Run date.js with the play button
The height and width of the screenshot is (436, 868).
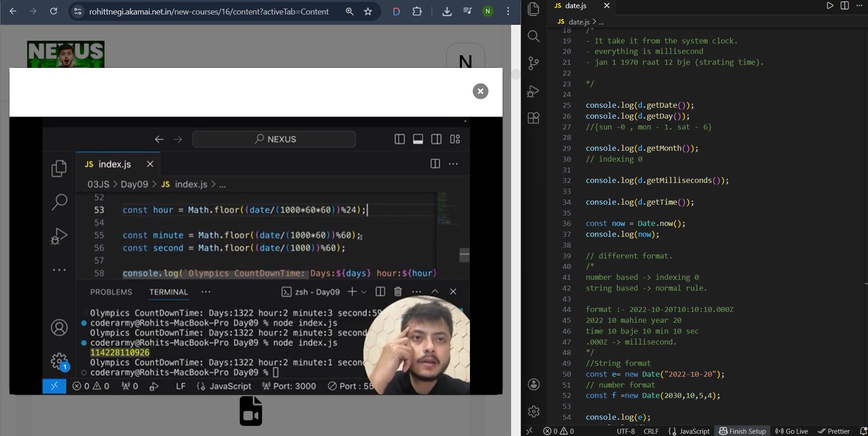click(830, 5)
